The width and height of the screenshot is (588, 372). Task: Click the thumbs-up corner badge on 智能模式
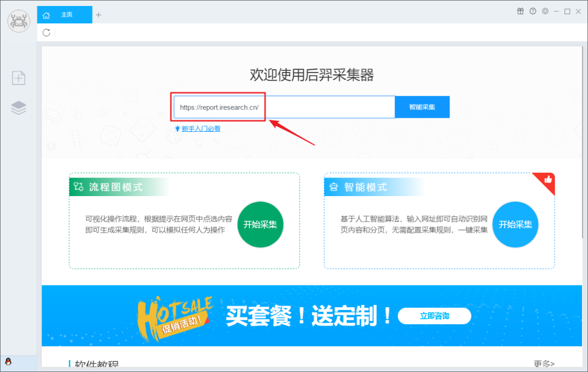pos(547,180)
